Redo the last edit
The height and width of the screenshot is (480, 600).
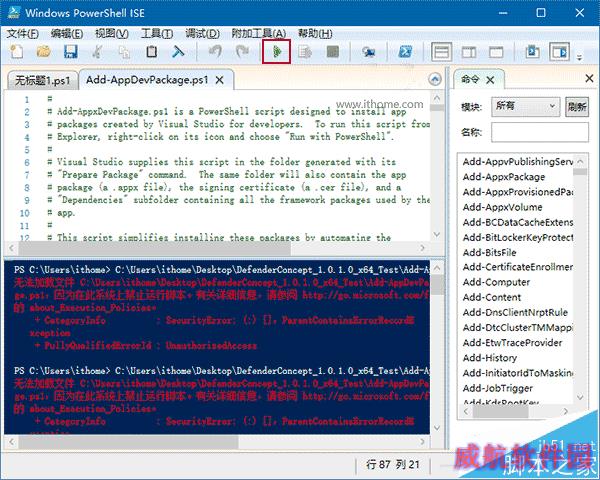(242, 52)
